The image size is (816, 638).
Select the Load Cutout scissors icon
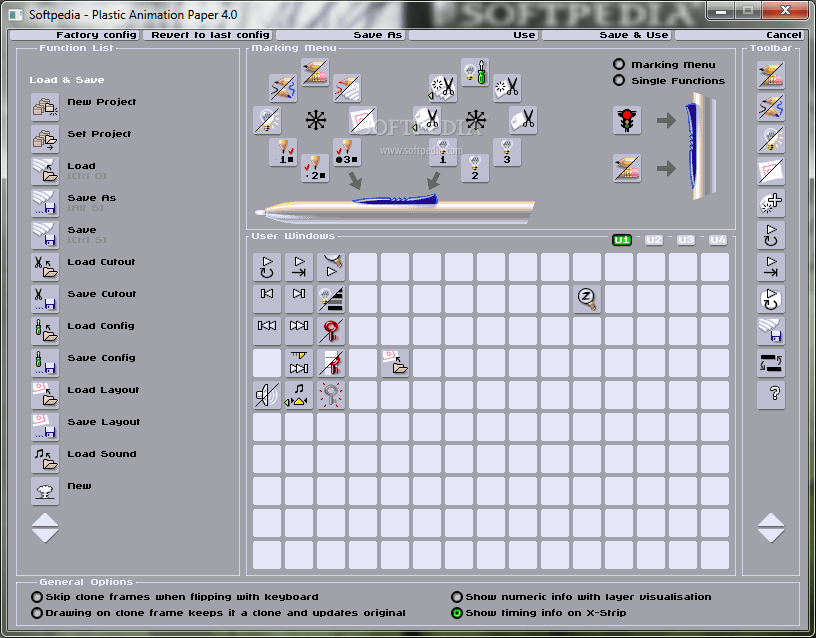point(45,267)
